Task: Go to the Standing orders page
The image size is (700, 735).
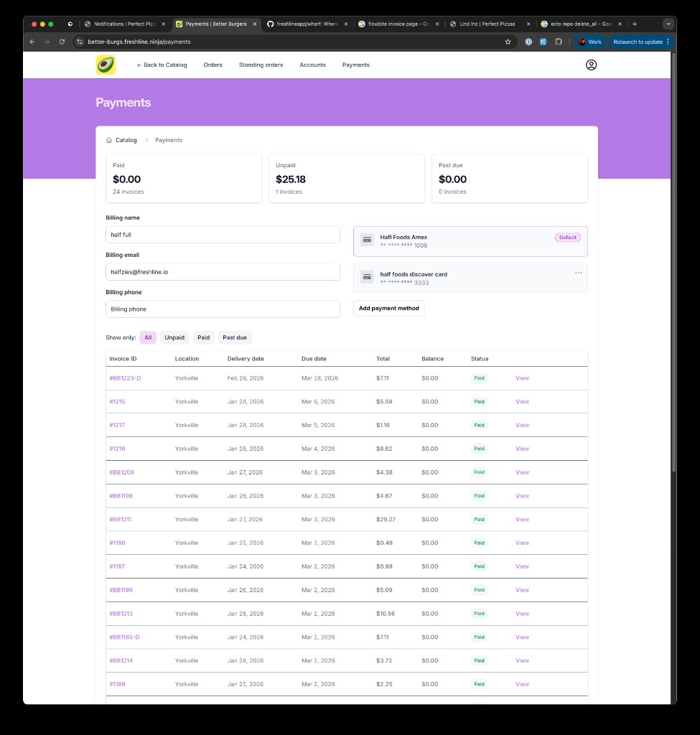Action: pos(261,65)
